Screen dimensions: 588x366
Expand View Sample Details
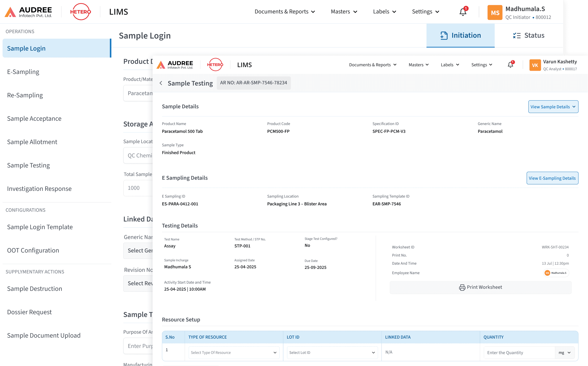553,106
